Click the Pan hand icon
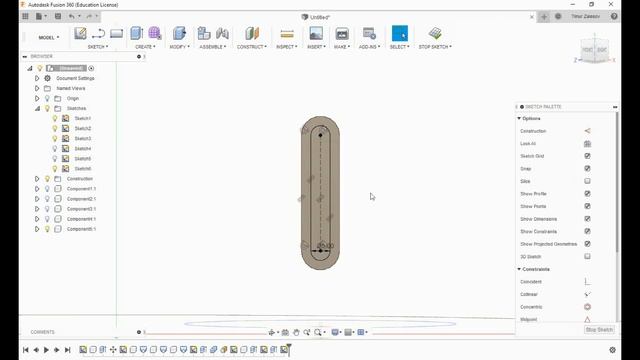This screenshot has height=360, width=640. pos(296,332)
